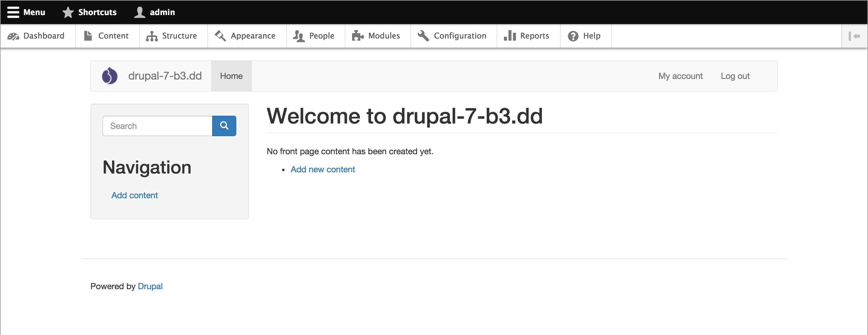Open the Help admin menu item
The height and width of the screenshot is (335, 868).
tap(586, 36)
